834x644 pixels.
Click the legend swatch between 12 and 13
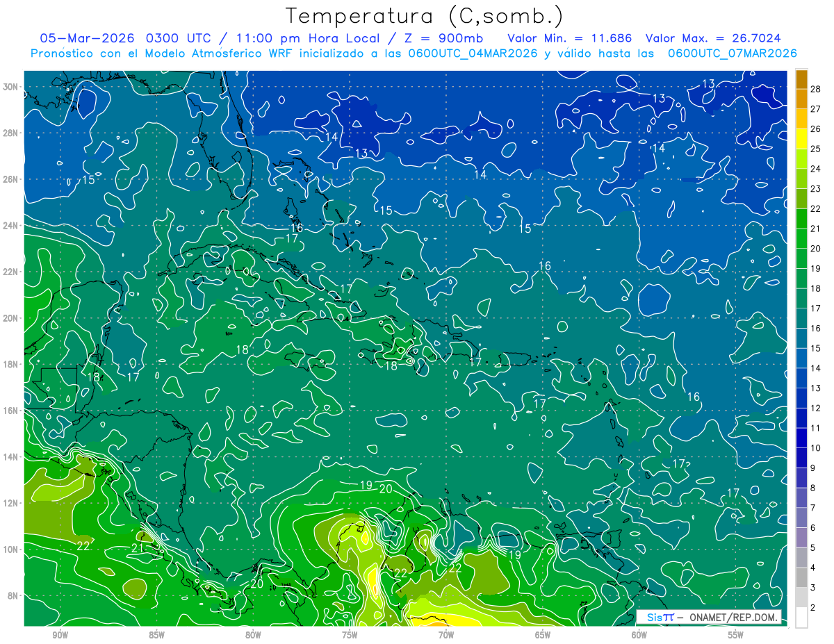coord(801,398)
